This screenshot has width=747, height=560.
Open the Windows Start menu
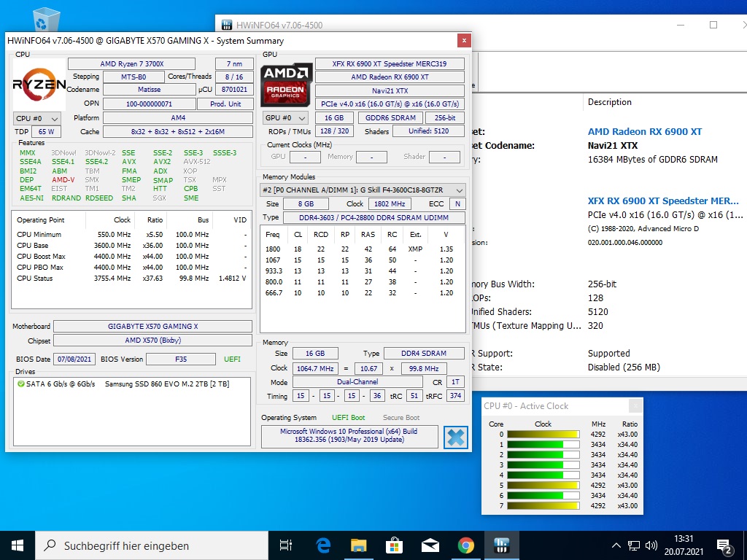pos(18,545)
